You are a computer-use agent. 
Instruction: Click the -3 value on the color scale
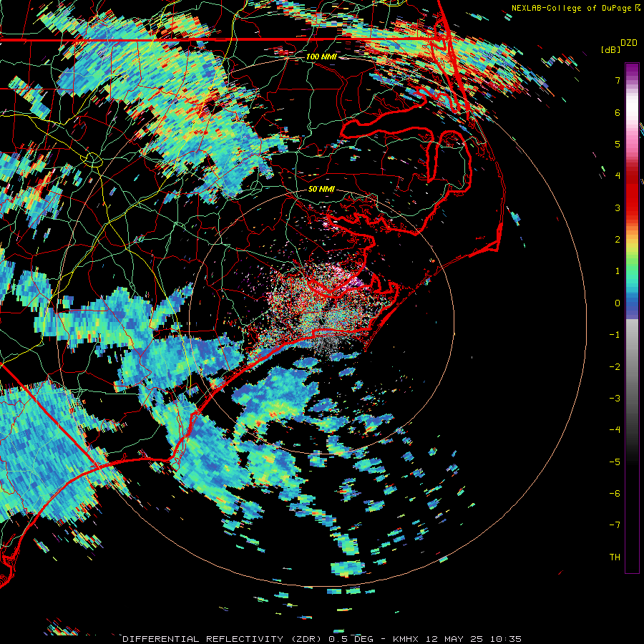pyautogui.click(x=615, y=399)
